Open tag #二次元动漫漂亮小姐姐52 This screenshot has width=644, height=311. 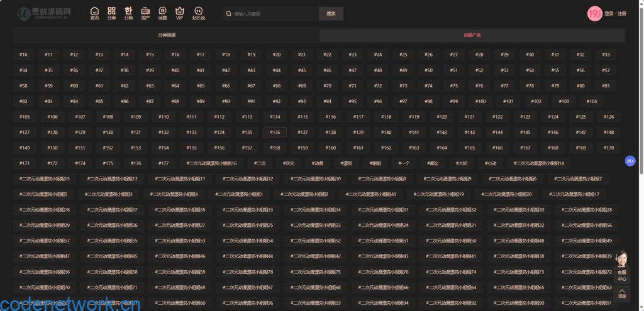[316, 241]
